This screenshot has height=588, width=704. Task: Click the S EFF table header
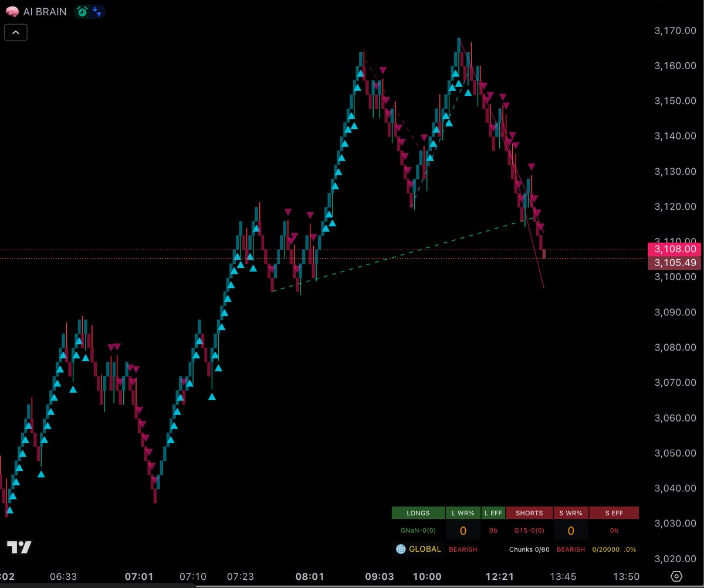[614, 513]
